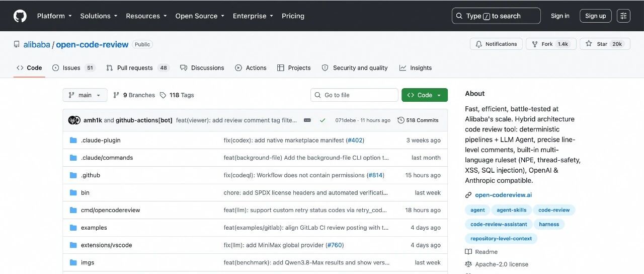Open the .github folder

pyautogui.click(x=91, y=175)
